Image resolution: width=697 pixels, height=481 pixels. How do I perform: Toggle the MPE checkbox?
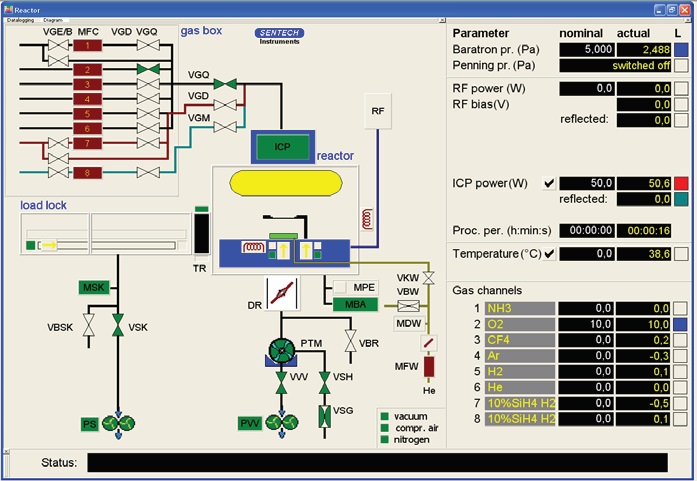[340, 287]
